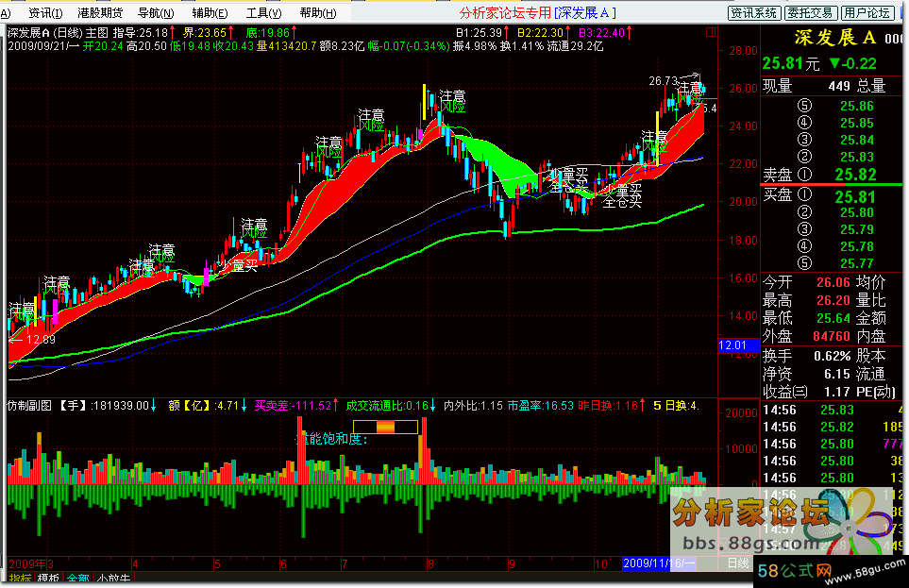Click buy level ⑤ price 25.77
This screenshot has height=588, width=909.
tap(857, 264)
